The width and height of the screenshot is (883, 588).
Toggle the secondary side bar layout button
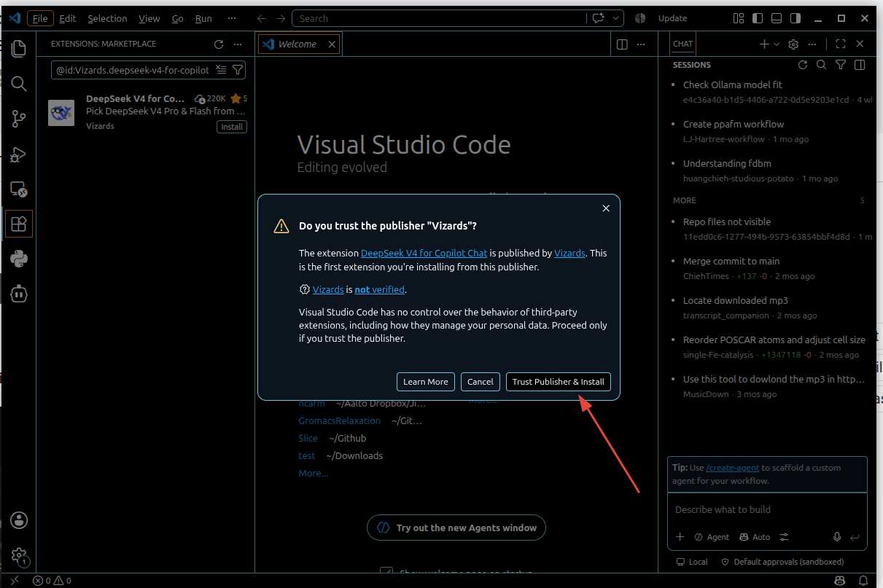tap(796, 18)
